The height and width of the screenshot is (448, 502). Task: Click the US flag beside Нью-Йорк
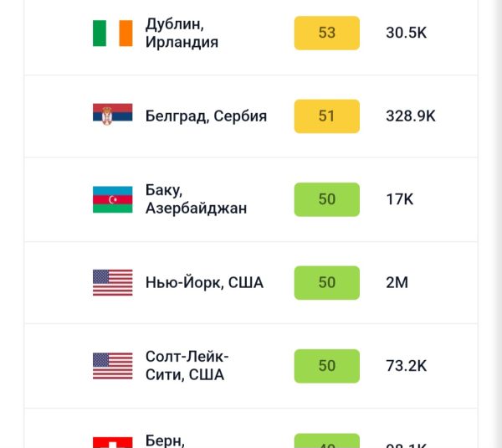click(x=112, y=282)
